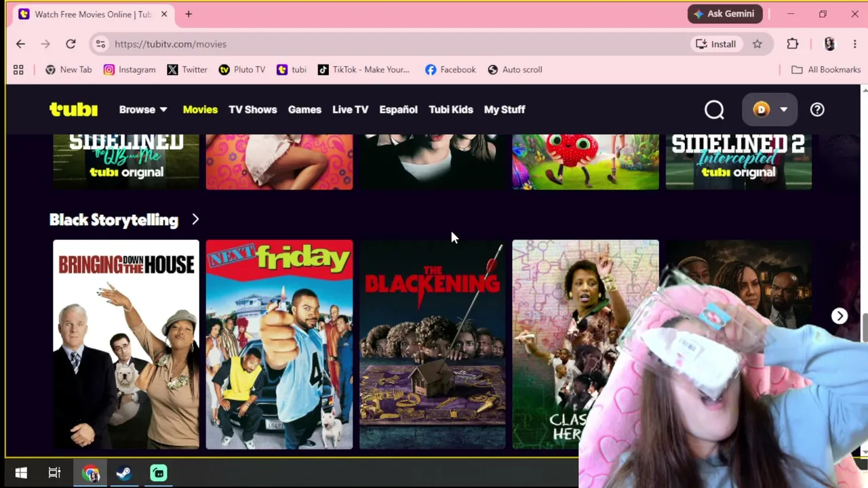Open the green app icon on taskbar

pyautogui.click(x=159, y=473)
